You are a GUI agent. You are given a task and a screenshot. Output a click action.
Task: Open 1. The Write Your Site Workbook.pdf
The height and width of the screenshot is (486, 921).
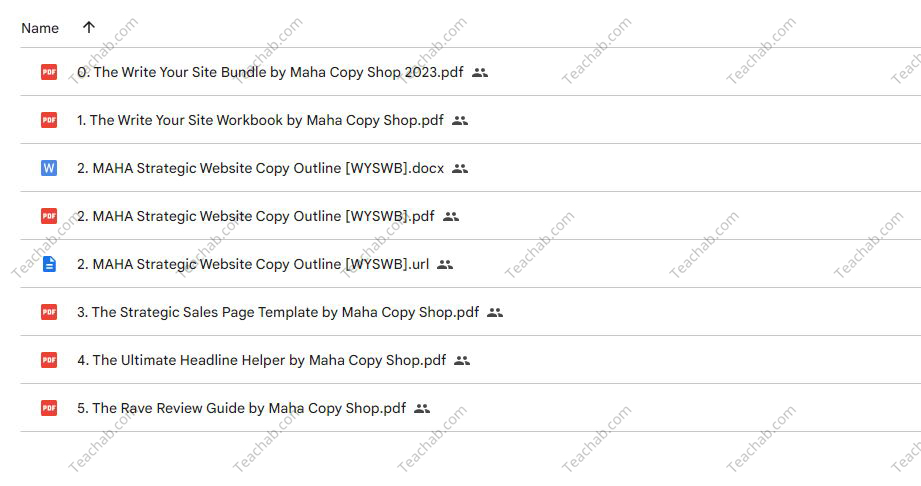pos(260,120)
